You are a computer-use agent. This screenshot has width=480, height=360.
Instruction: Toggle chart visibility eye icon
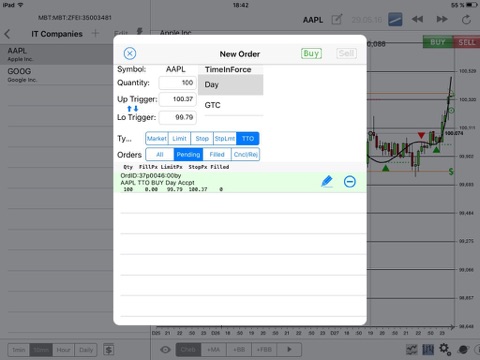point(165,350)
